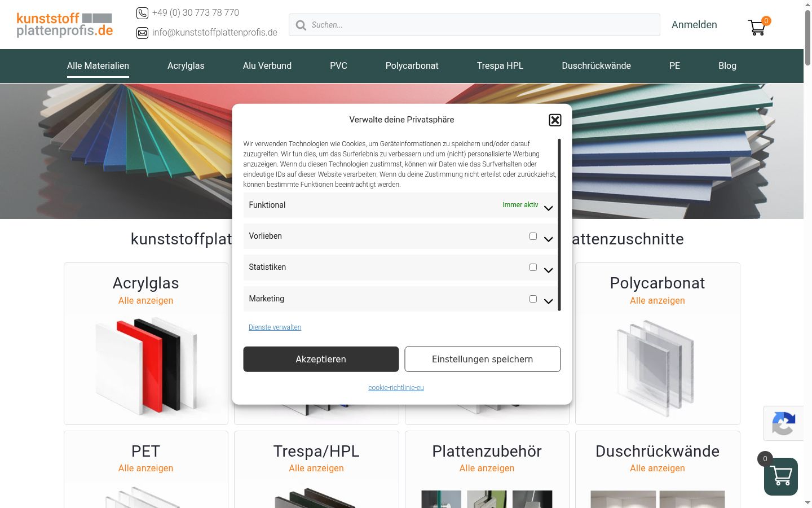Image resolution: width=812 pixels, height=508 pixels.
Task: Click the phone number +49 (0) 30 773 78 770
Action: pyautogui.click(x=196, y=13)
